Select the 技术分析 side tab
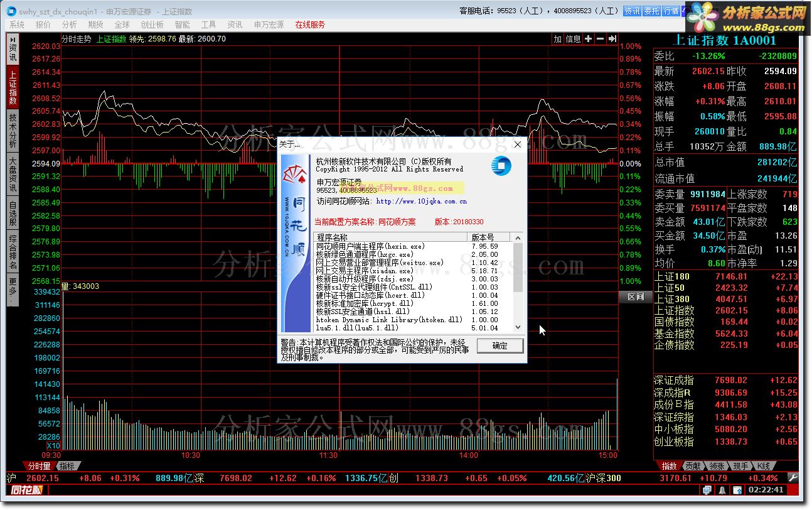This screenshot has height=510, width=812. point(13,129)
